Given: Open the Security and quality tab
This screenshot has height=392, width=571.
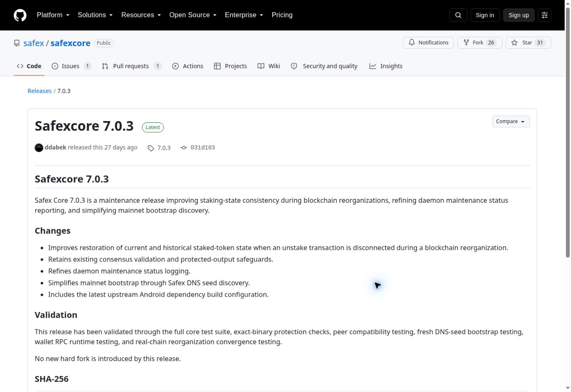Looking at the screenshot, I should [324, 66].
